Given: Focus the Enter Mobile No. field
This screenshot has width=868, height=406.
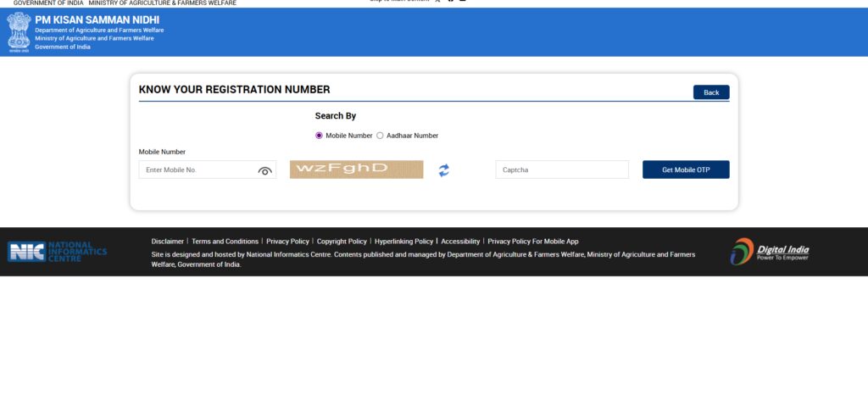Looking at the screenshot, I should (207, 170).
